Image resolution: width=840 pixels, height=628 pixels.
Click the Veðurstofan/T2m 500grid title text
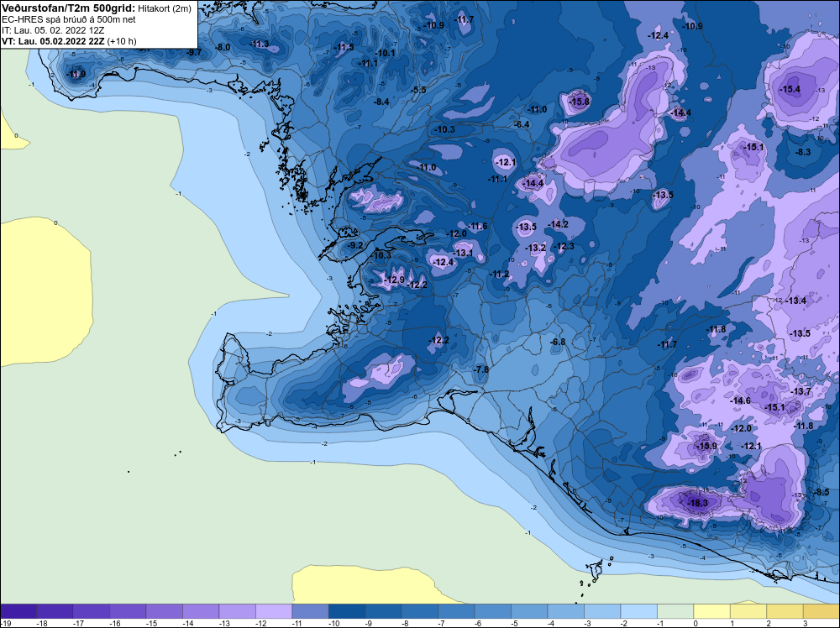coord(69,8)
